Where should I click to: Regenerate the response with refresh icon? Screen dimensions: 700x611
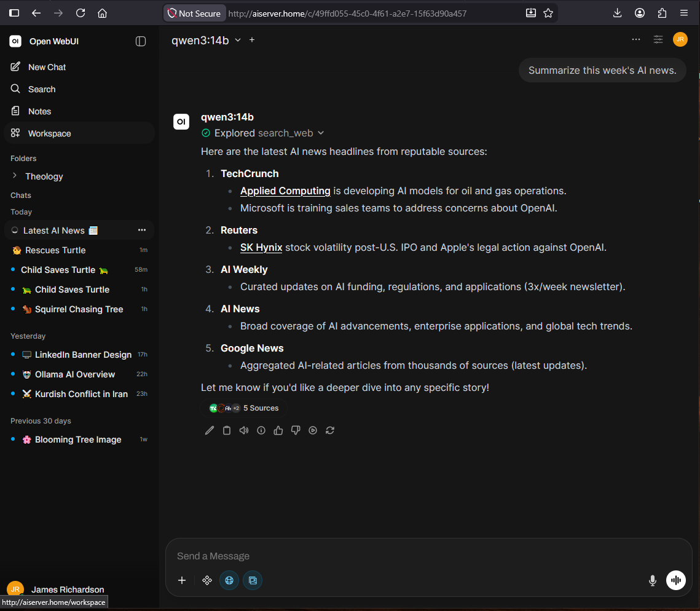(x=330, y=430)
